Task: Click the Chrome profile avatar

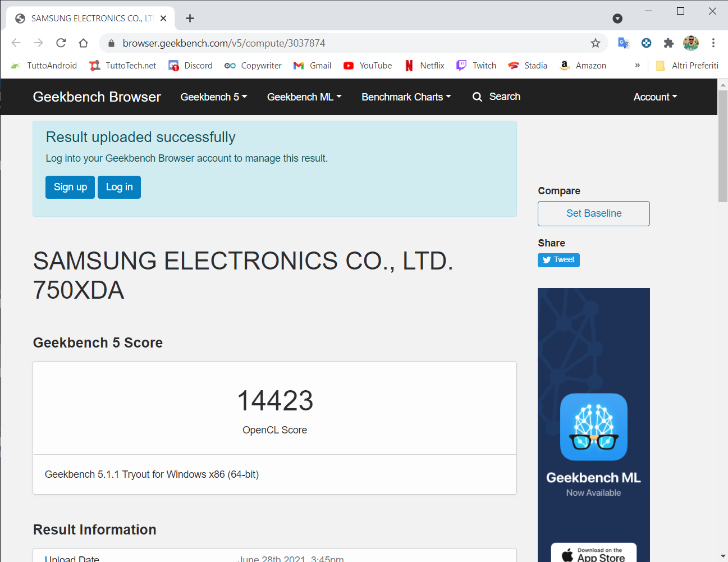Action: tap(691, 43)
